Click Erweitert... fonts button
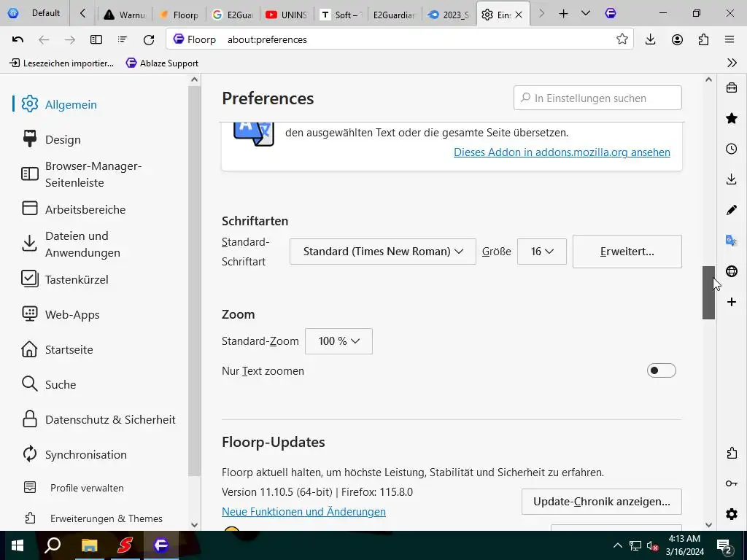Viewport: 747px width, 560px height. (627, 252)
